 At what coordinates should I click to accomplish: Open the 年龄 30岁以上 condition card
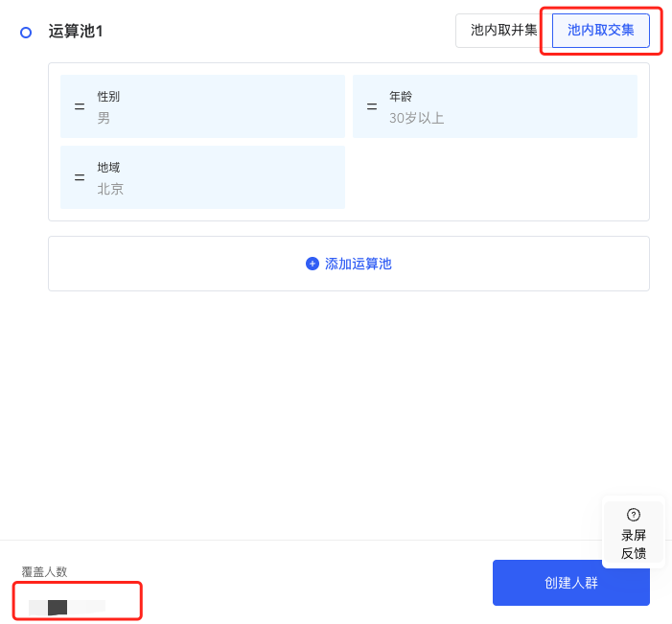pos(495,106)
